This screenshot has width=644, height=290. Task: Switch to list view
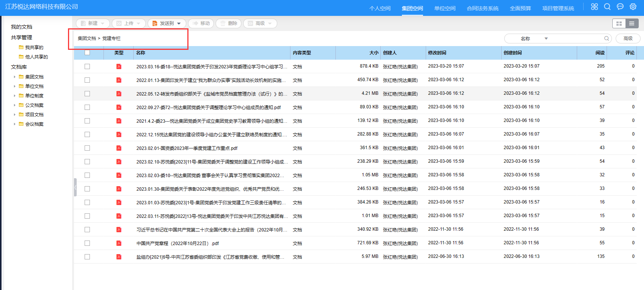632,23
